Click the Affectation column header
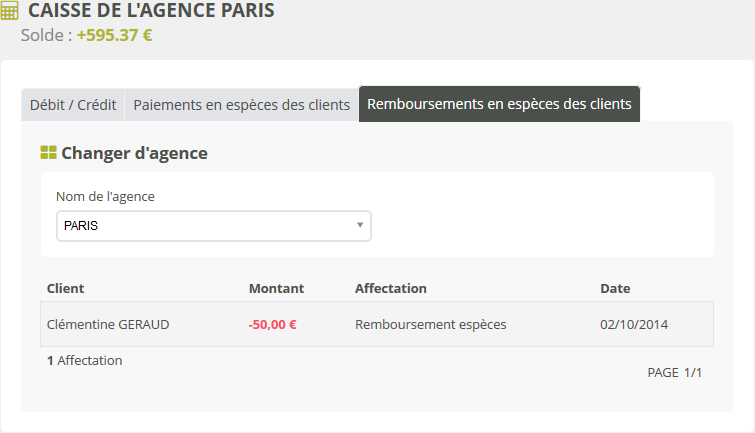The width and height of the screenshot is (755, 433). tap(391, 288)
